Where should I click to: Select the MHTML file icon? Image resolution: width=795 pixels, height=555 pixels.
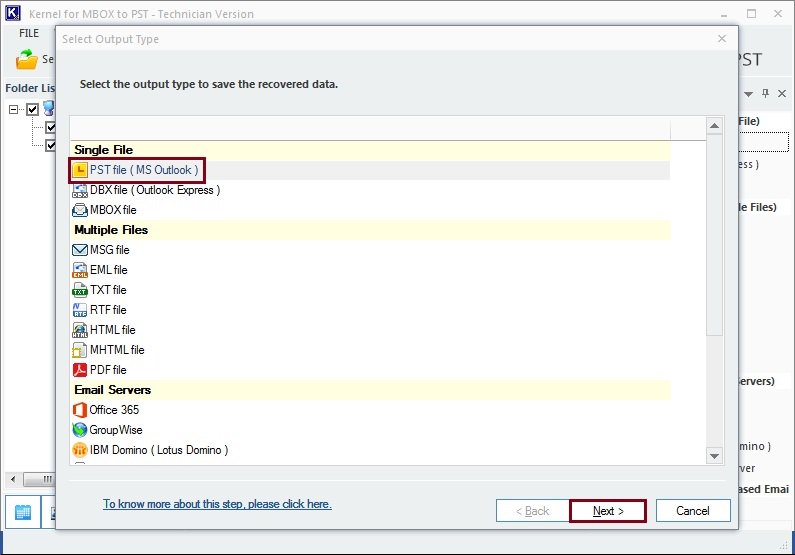[x=80, y=350]
